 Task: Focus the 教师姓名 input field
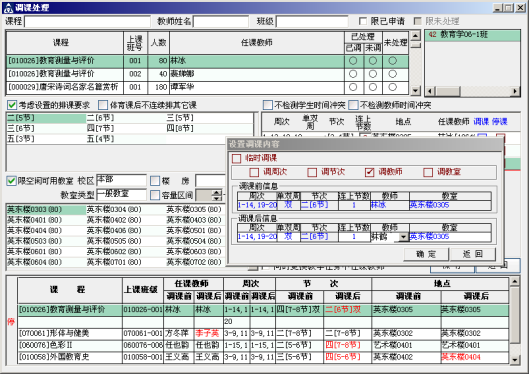click(x=221, y=22)
